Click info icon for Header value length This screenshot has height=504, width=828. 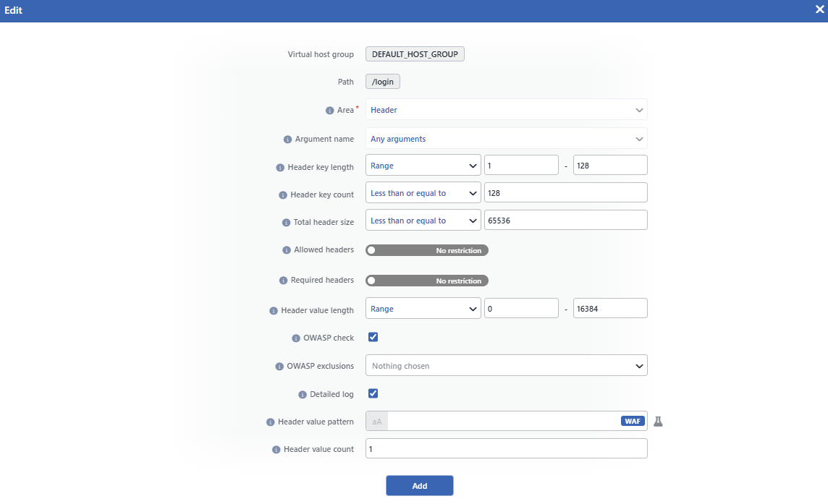(273, 310)
